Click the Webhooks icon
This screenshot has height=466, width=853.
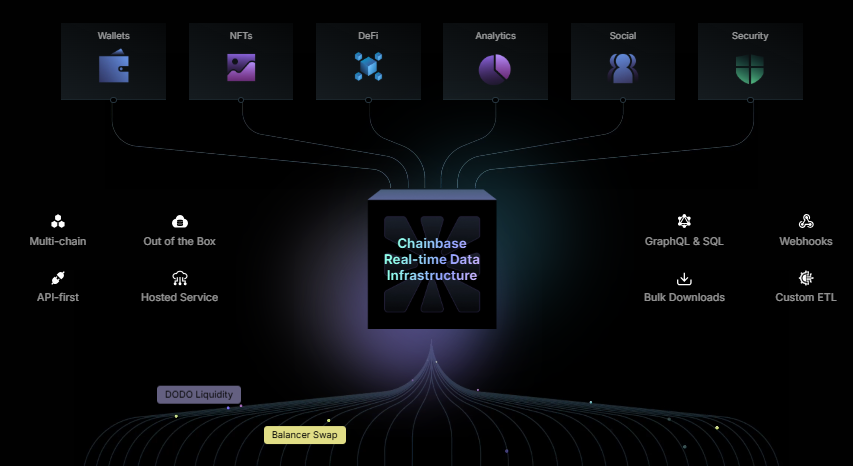point(806,221)
